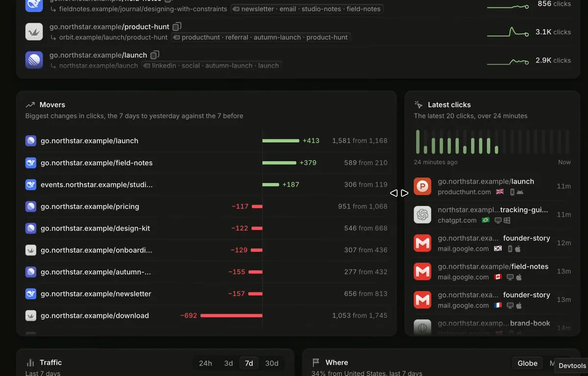The height and width of the screenshot is (376, 588).
Task: Click the Where flag header icon
Action: [x=316, y=363]
